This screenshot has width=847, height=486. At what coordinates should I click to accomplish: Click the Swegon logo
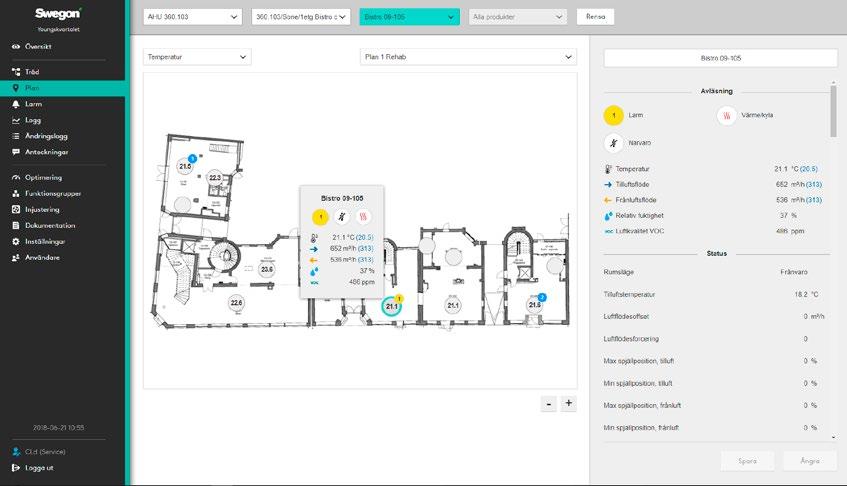coord(58,14)
